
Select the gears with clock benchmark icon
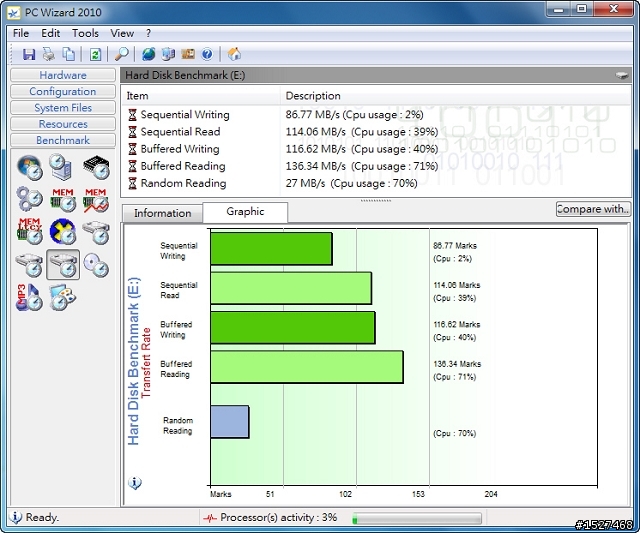[30, 199]
